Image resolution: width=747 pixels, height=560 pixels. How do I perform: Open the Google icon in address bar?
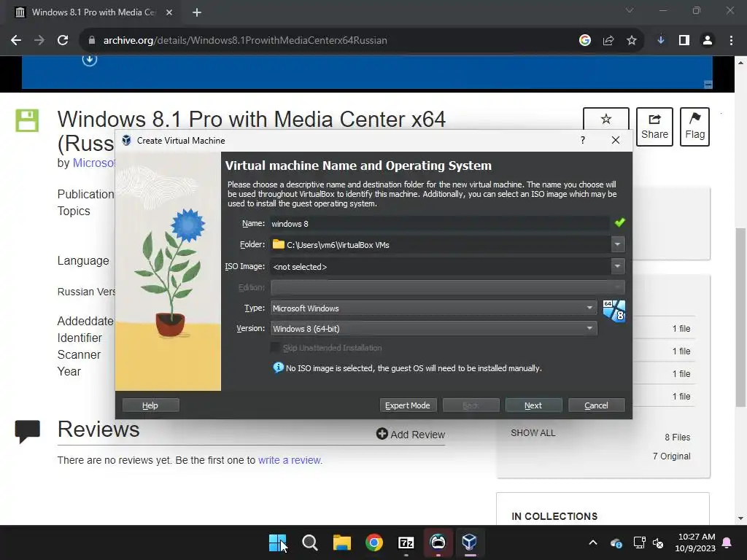tap(584, 41)
